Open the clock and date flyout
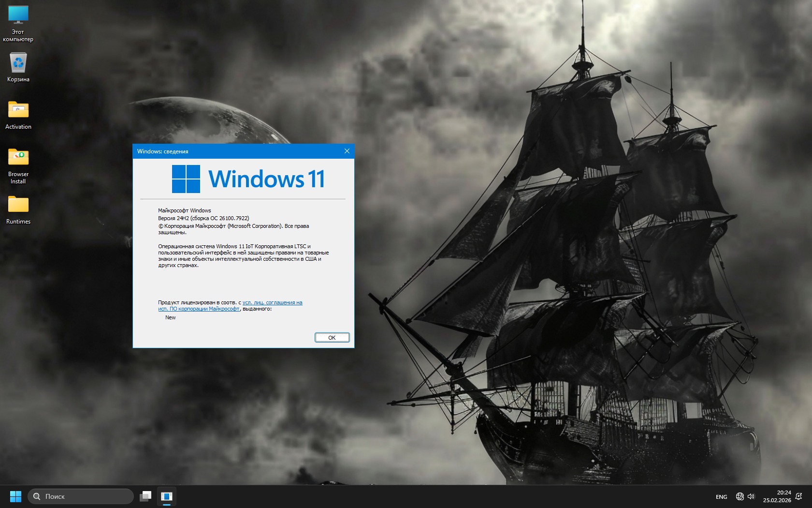This screenshot has height=508, width=812. (x=777, y=496)
